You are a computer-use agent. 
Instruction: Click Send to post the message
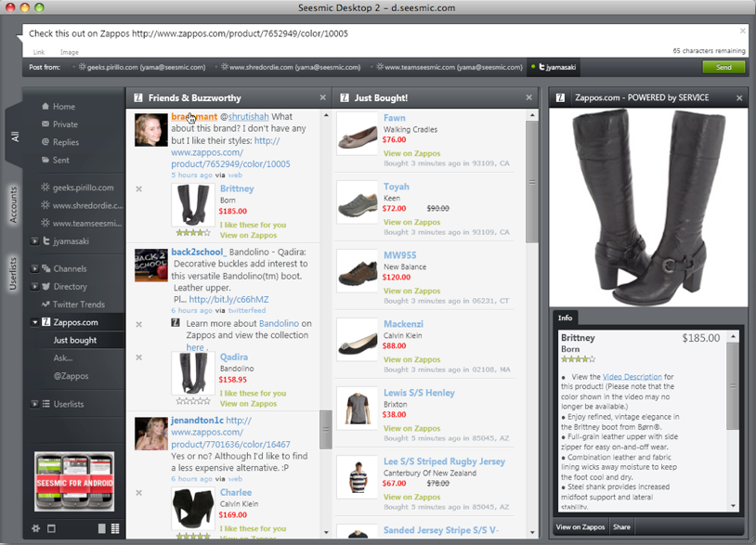tap(723, 67)
